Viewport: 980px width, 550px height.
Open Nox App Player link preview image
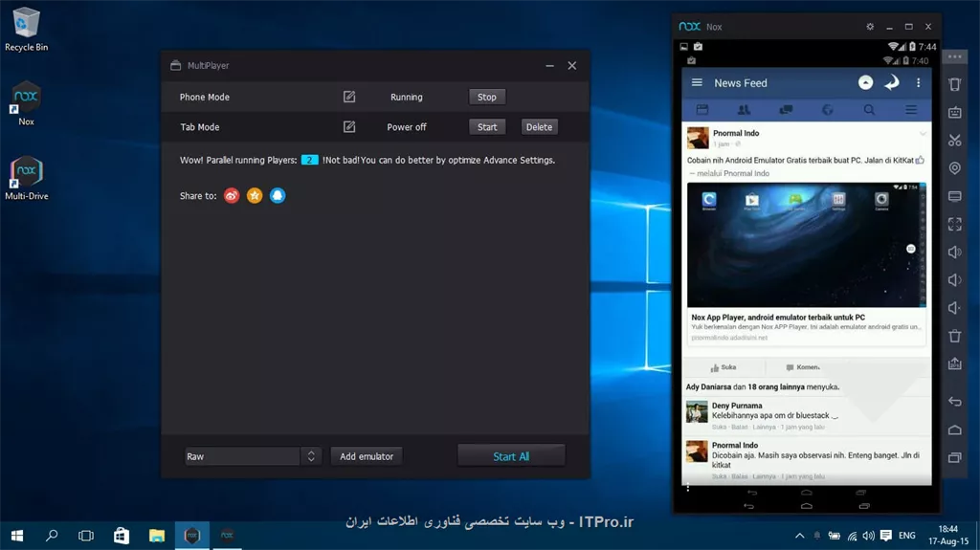[806, 244]
